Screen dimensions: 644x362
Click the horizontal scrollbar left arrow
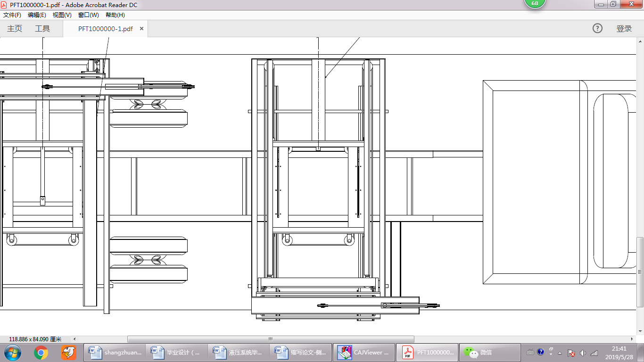pos(74,339)
